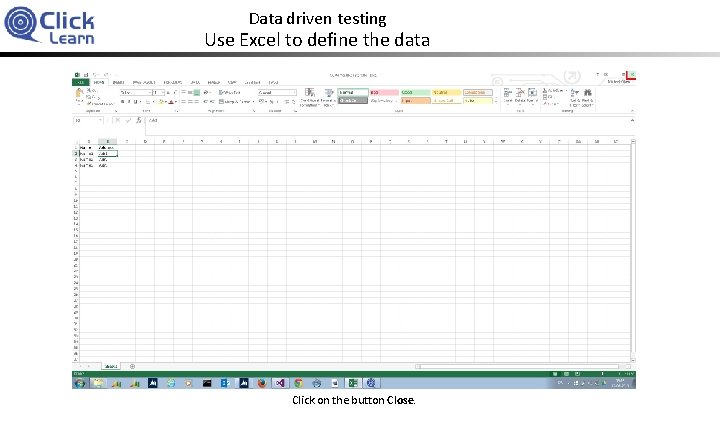Click the zoom slider in status bar
The image size is (720, 437).
pos(602,374)
